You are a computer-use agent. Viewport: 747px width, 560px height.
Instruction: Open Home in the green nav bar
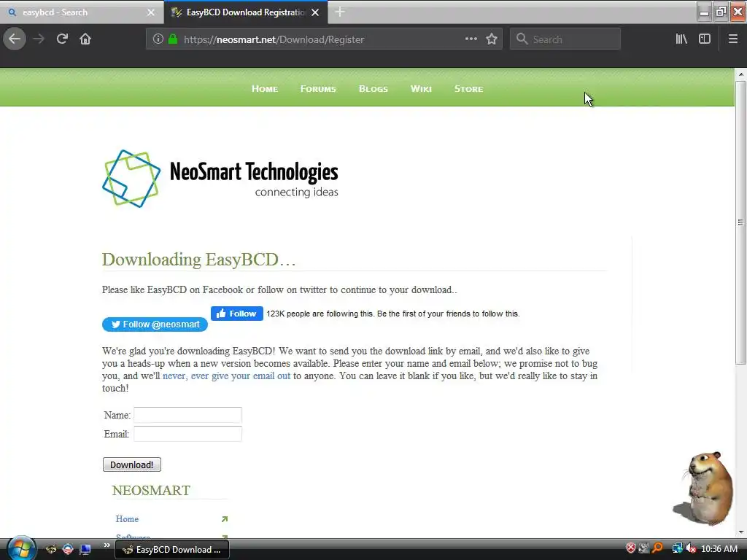[x=265, y=88]
